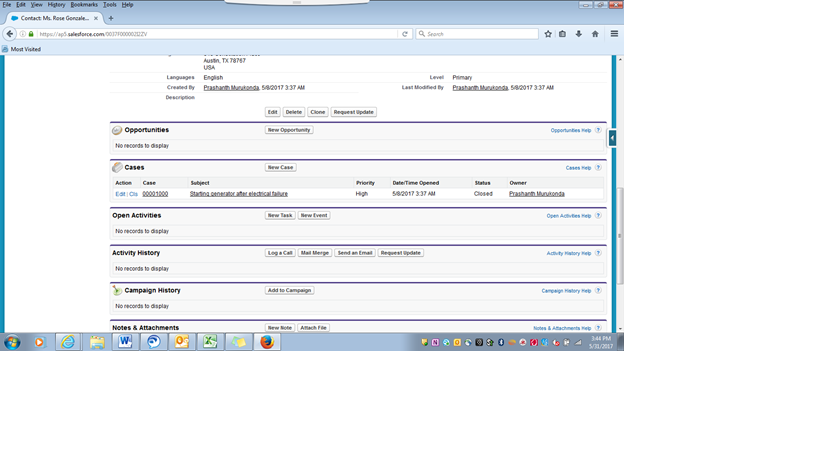This screenshot has height=460, width=819.
Task: Open case number 00001000 link
Action: point(155,194)
